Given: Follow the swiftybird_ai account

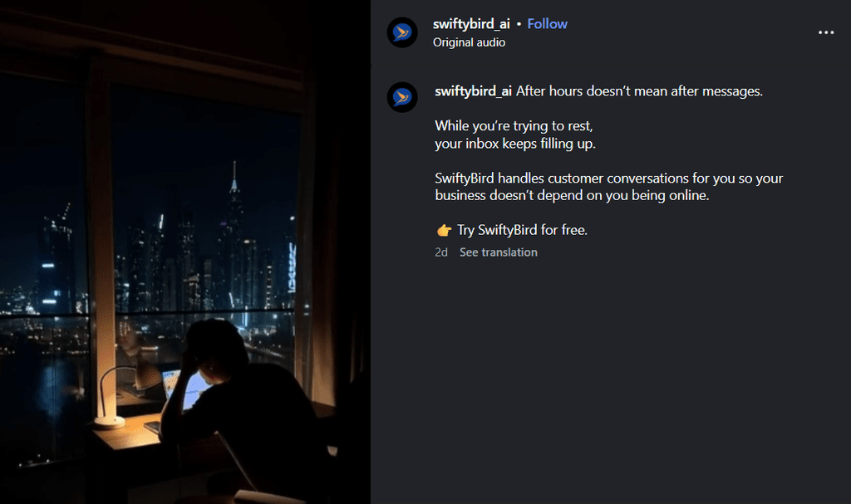Looking at the screenshot, I should tap(547, 24).
